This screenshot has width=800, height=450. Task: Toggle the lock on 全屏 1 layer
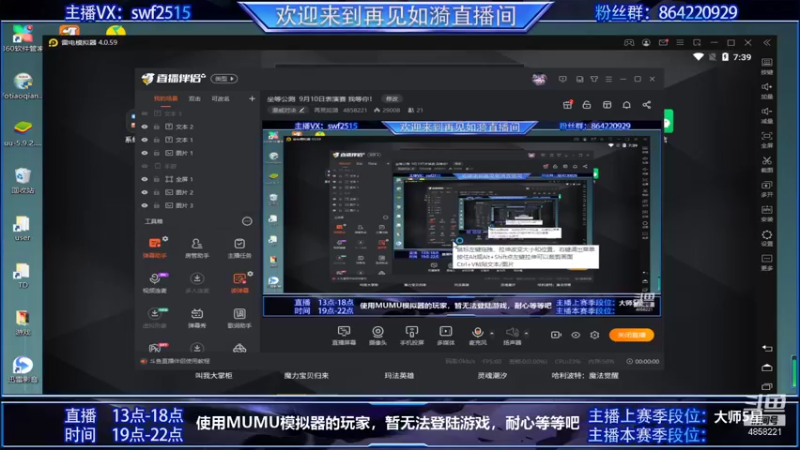[157, 179]
